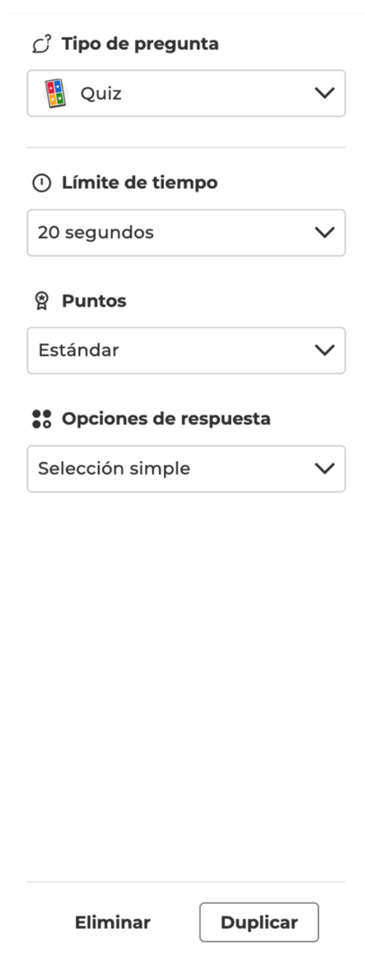Click the Opciones de respuesta heading
365x980 pixels.
pos(166,419)
